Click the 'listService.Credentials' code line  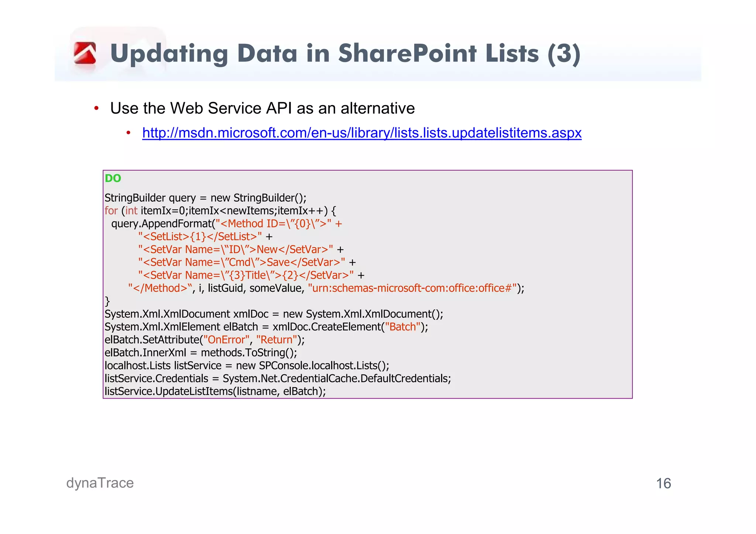(x=278, y=379)
